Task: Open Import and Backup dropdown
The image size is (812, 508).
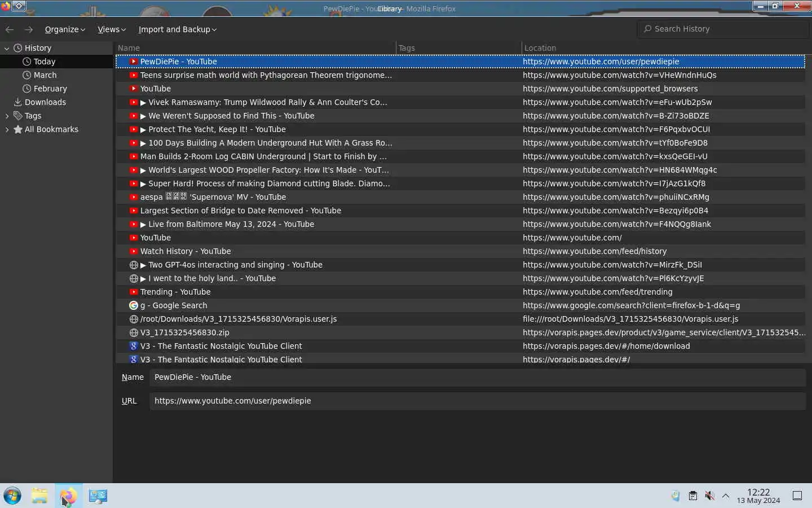Action: [178, 29]
